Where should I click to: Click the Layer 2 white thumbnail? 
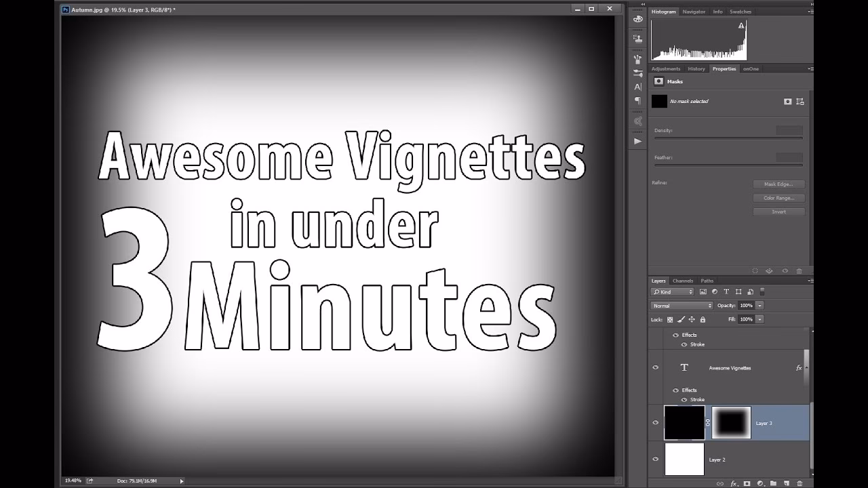point(684,459)
